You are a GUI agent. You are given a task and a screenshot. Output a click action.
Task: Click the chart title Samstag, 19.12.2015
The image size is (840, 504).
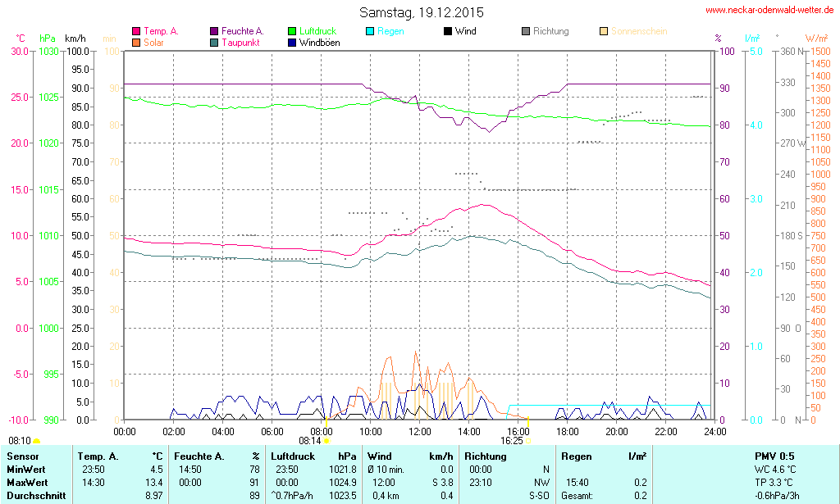pyautogui.click(x=421, y=12)
